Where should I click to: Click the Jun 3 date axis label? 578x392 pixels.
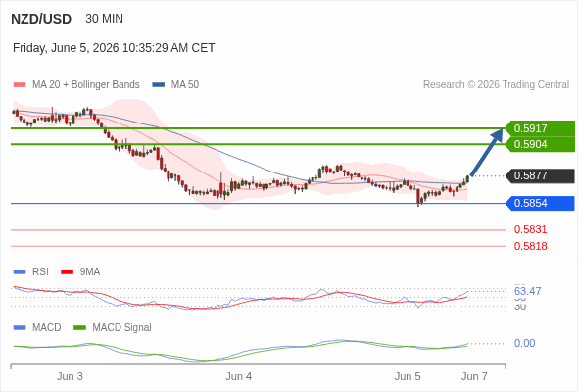click(70, 376)
